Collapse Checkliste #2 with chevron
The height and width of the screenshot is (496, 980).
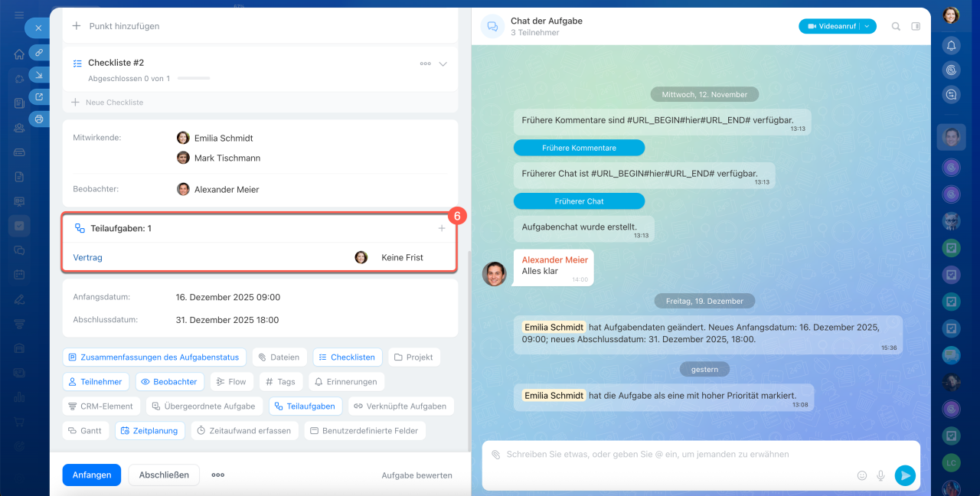pos(443,64)
